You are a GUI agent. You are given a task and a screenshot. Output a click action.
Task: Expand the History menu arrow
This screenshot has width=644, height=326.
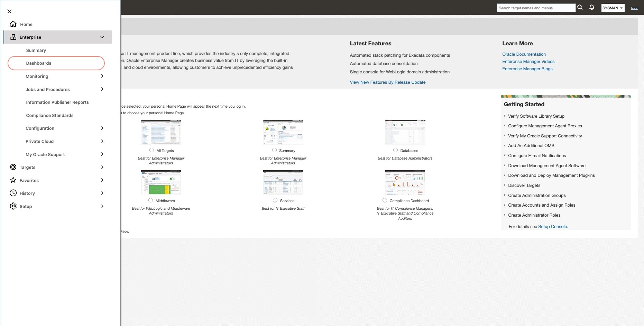[102, 193]
